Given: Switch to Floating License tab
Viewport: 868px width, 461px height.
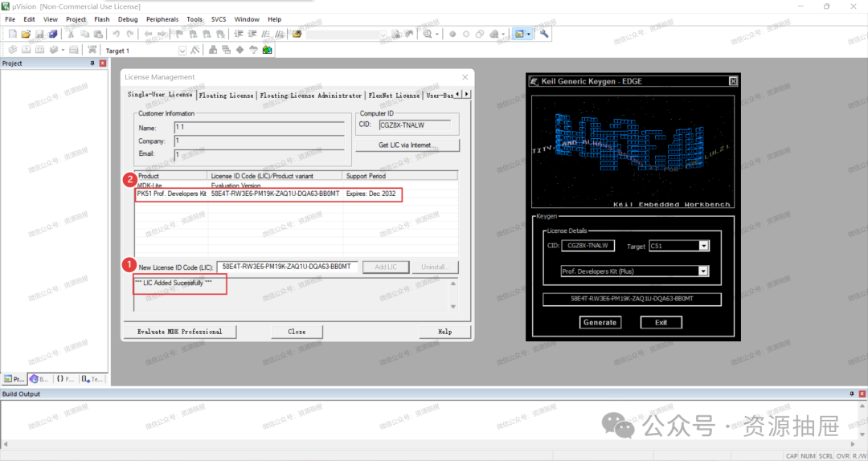Looking at the screenshot, I should tap(226, 96).
